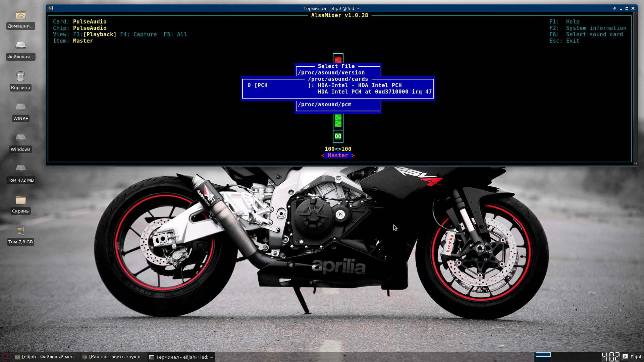Click the AlsaMixer v1.0.28 title text
The height and width of the screenshot is (362, 644).
(x=339, y=15)
